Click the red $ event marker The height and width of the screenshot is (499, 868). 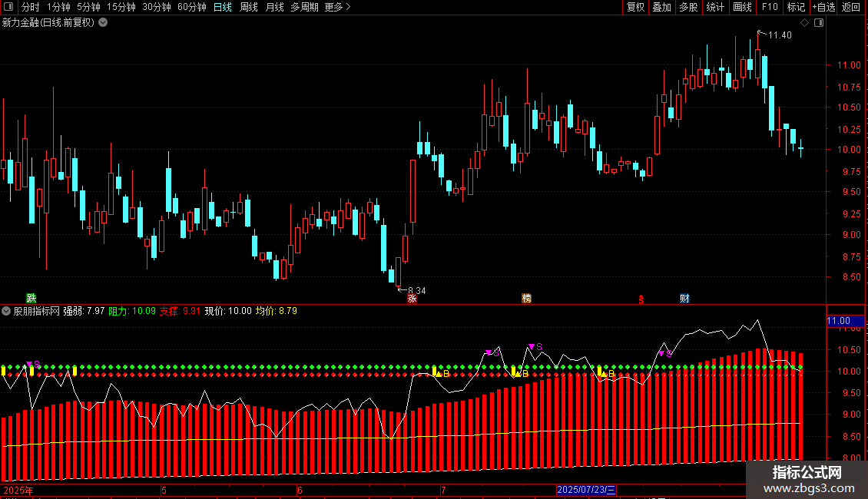coord(641,299)
